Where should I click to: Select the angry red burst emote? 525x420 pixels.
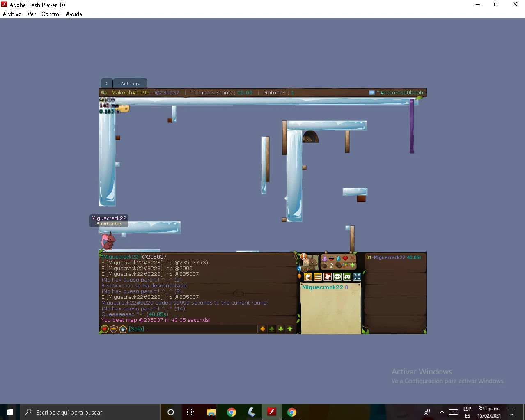point(352,258)
